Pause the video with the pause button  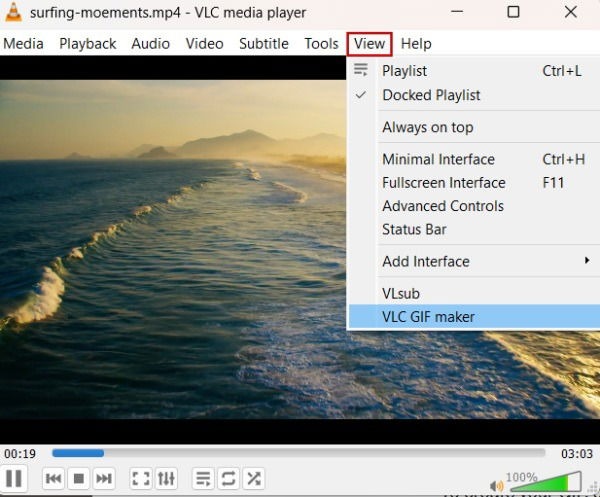(14, 479)
